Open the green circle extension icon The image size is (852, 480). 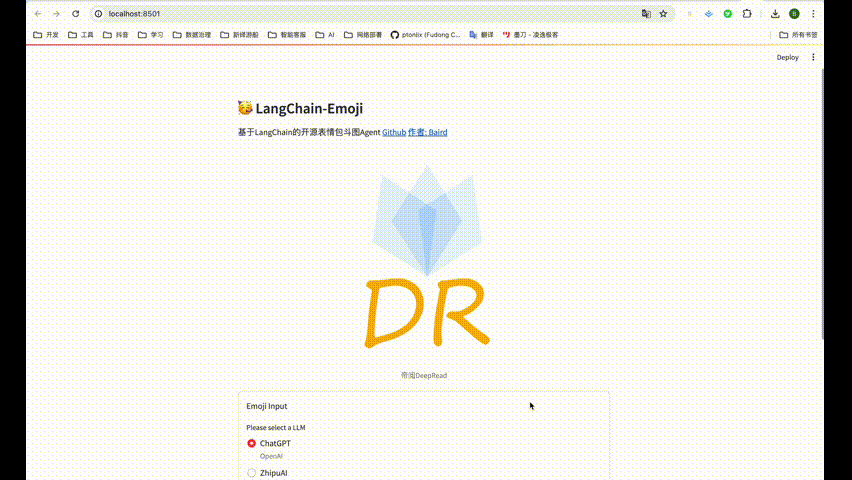point(728,14)
